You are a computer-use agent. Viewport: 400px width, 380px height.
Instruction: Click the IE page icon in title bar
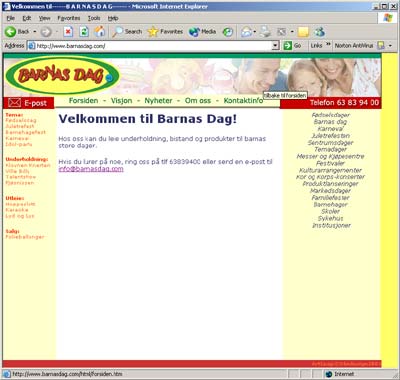click(x=6, y=6)
